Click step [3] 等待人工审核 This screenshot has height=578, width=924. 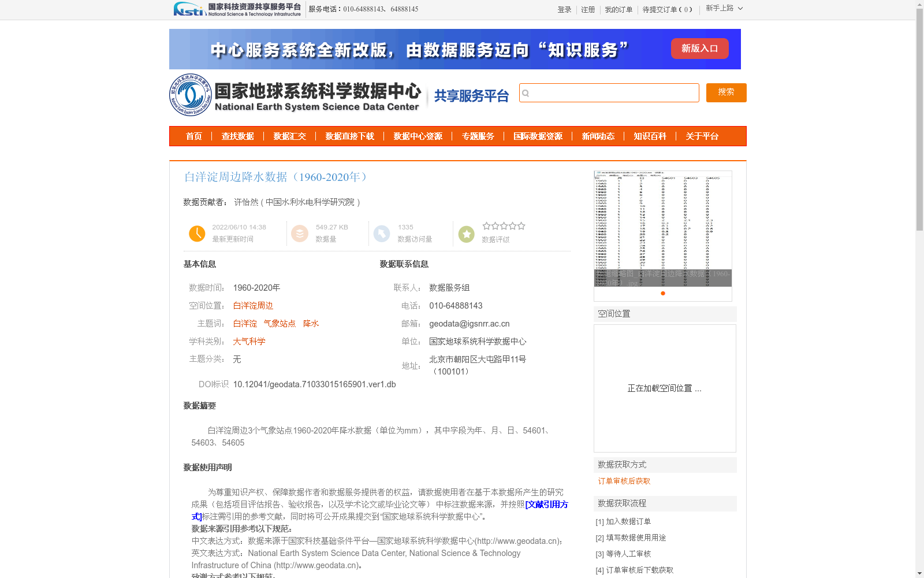(623, 554)
